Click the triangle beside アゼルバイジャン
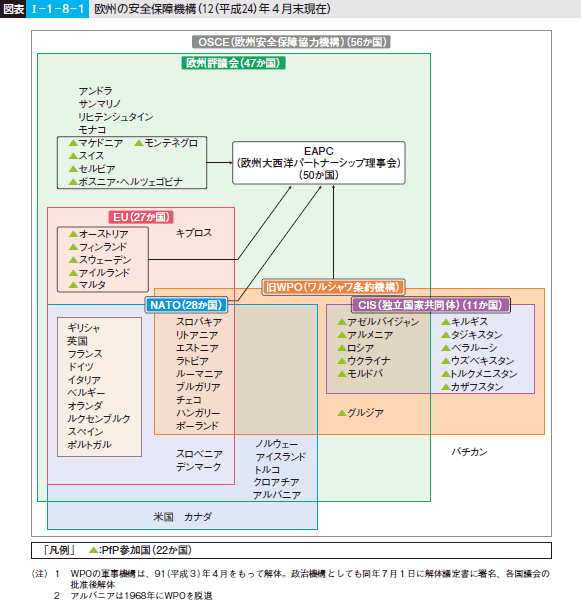581x600 pixels. pos(342,322)
